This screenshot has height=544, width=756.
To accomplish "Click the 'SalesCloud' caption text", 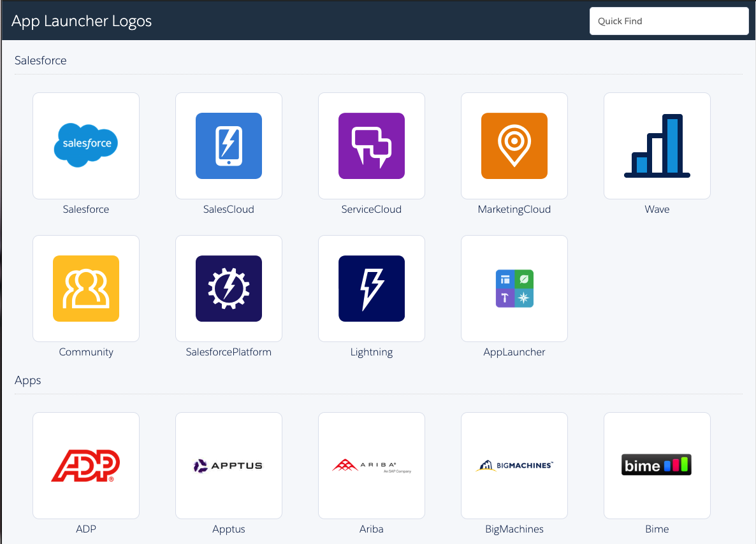I will (x=229, y=209).
